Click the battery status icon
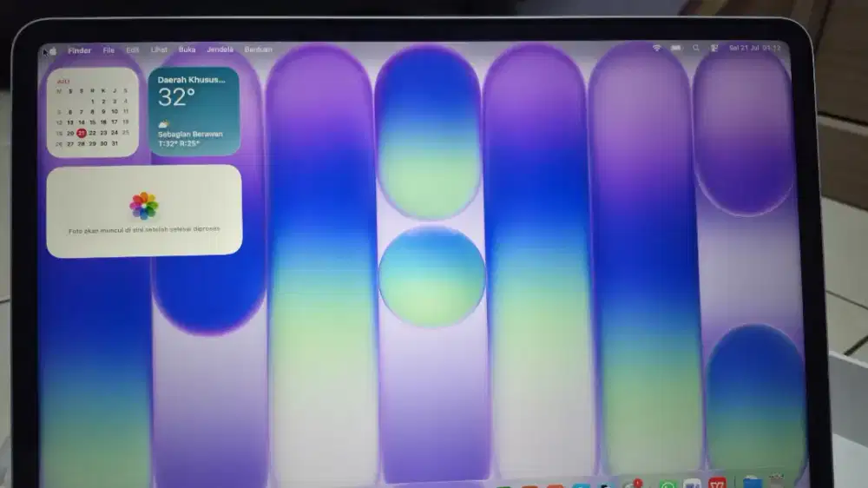 coord(676,48)
